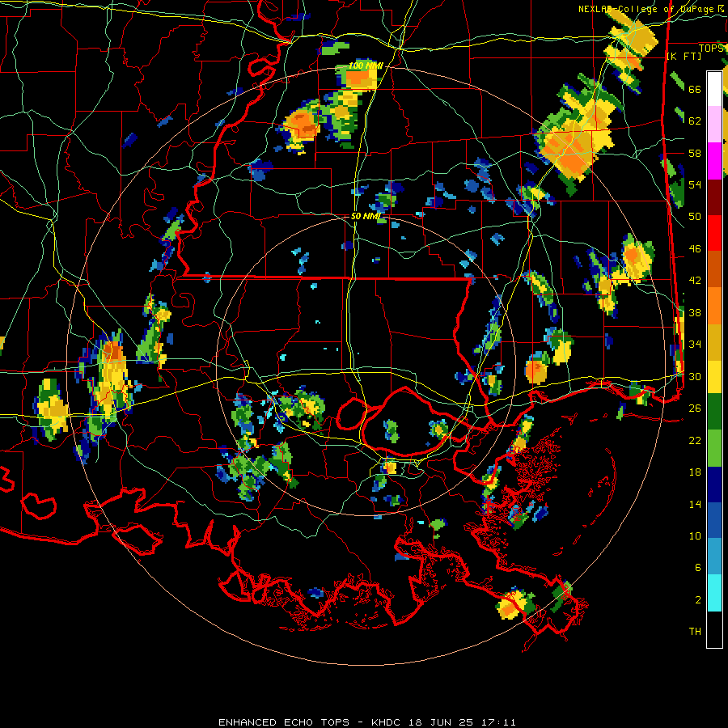Click the '17:11' timestamp

[x=497, y=722]
